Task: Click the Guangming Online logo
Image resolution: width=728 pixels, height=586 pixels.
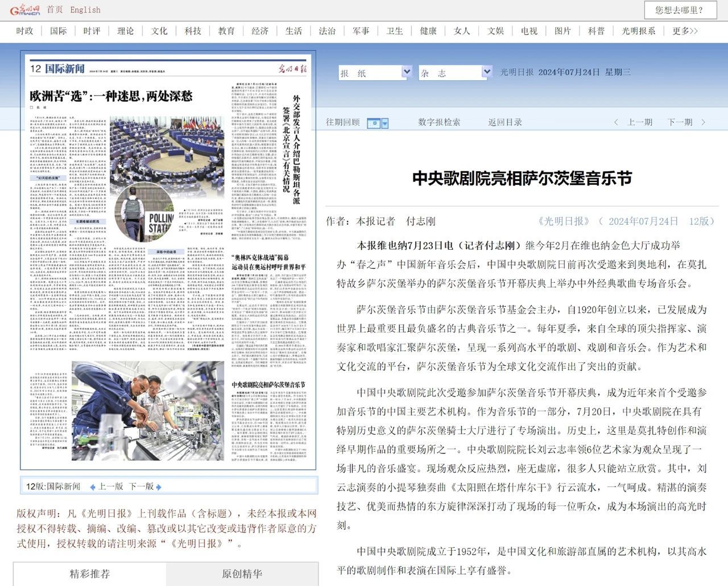Action: [27, 10]
